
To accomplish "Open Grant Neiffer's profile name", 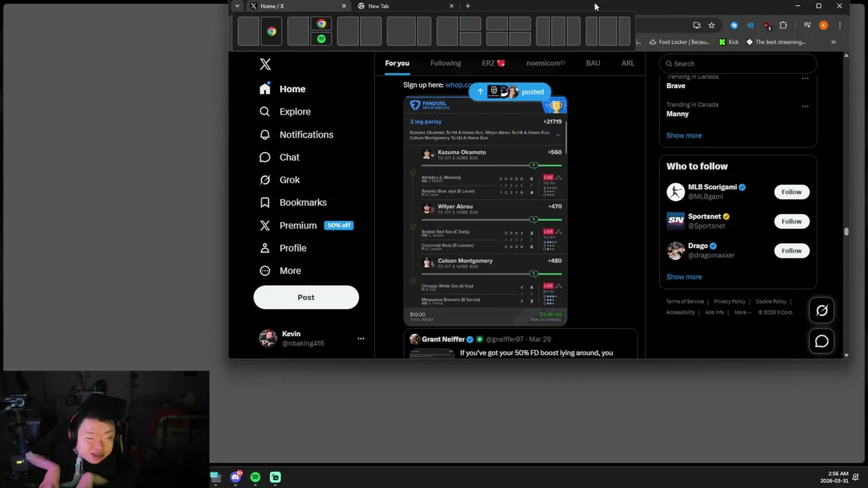I will click(x=443, y=339).
